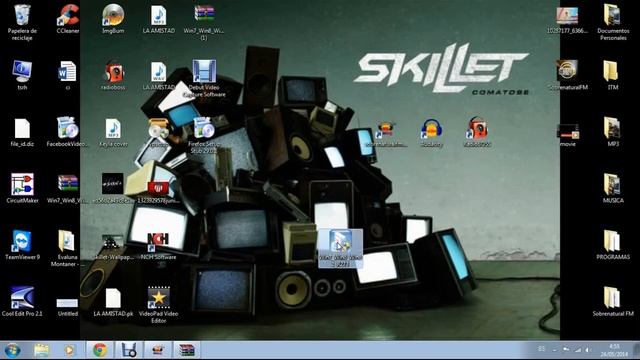Open the 1323929578 red image file

(158, 191)
